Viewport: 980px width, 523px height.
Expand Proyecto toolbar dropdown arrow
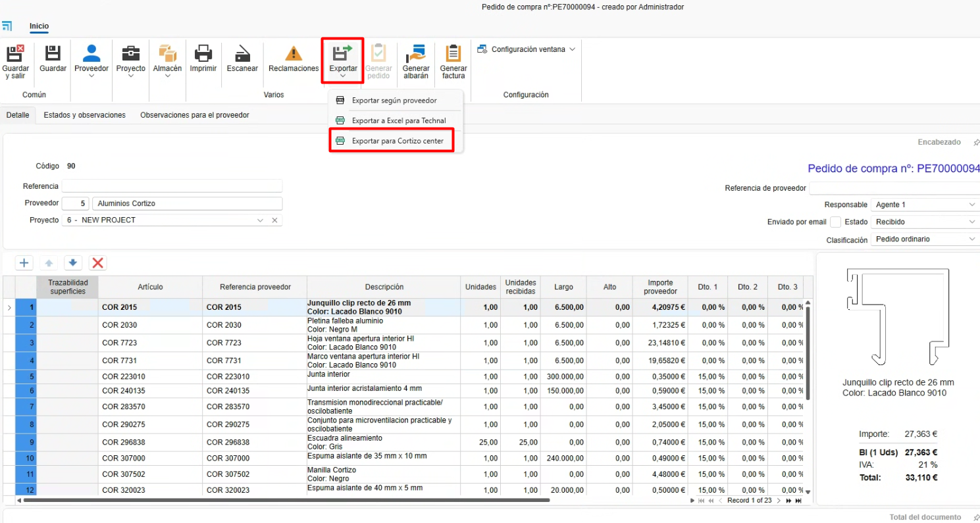[x=131, y=76]
